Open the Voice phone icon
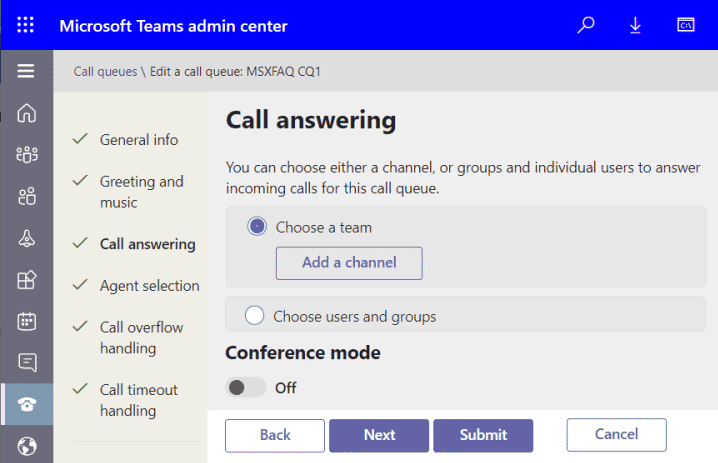718x463 pixels. pos(27,404)
